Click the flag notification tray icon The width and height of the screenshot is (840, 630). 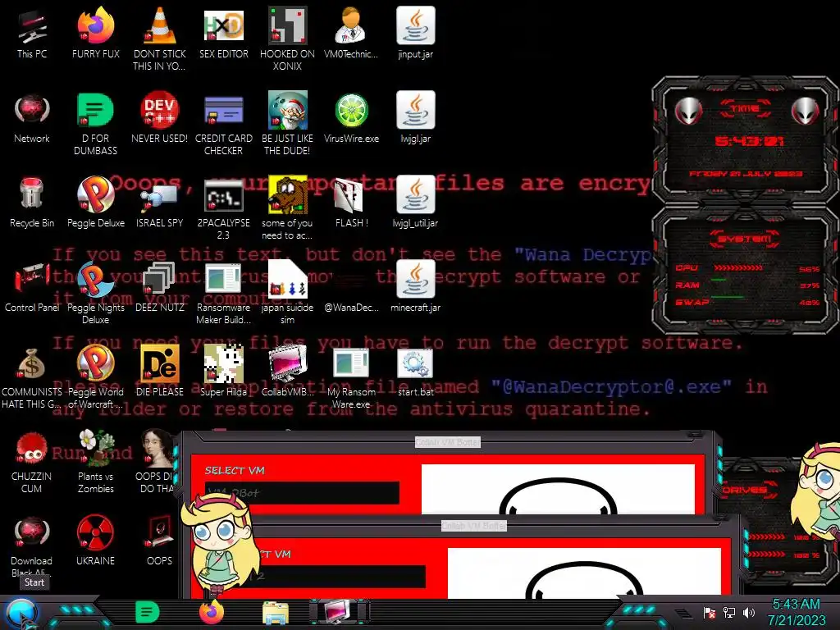[710, 612]
